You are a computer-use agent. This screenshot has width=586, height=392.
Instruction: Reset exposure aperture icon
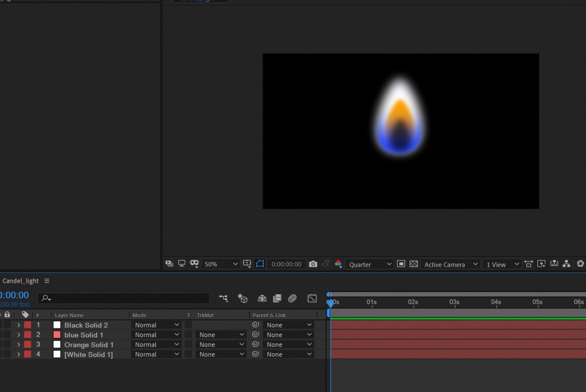coord(580,264)
